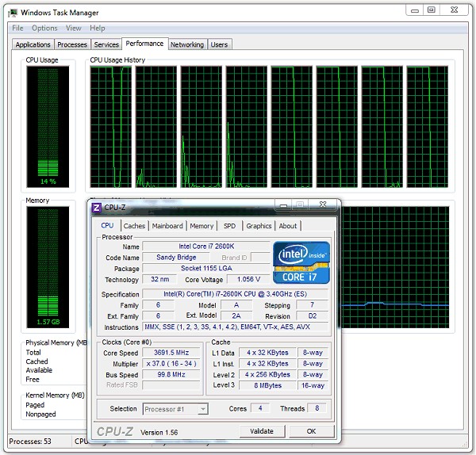Image resolution: width=476 pixels, height=455 pixels.
Task: Open the Options menu in Task Manager
Action: [x=44, y=29]
